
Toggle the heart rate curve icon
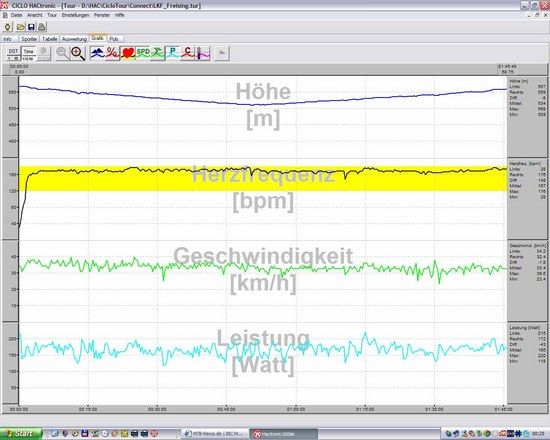pyautogui.click(x=128, y=53)
